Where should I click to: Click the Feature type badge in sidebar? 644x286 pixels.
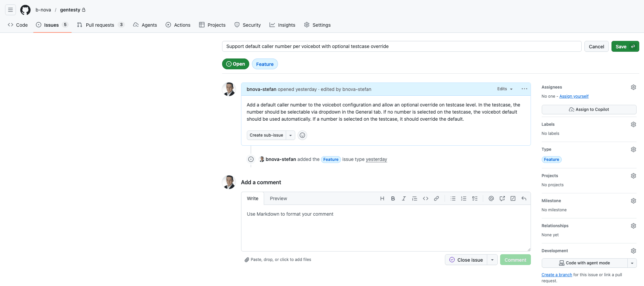click(552, 160)
